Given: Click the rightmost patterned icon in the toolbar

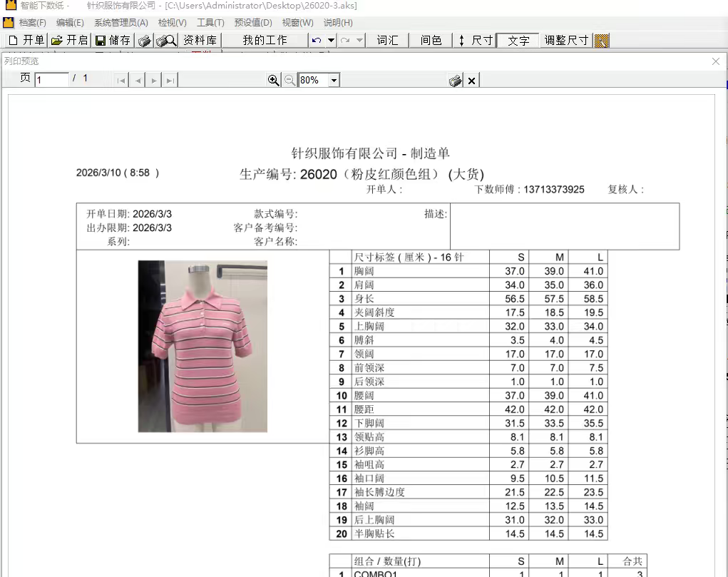Looking at the screenshot, I should [601, 41].
